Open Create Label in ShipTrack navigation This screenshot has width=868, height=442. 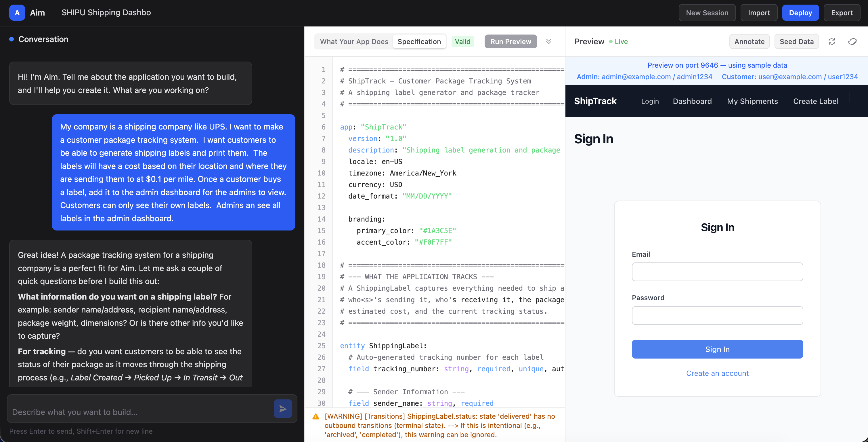pyautogui.click(x=815, y=101)
